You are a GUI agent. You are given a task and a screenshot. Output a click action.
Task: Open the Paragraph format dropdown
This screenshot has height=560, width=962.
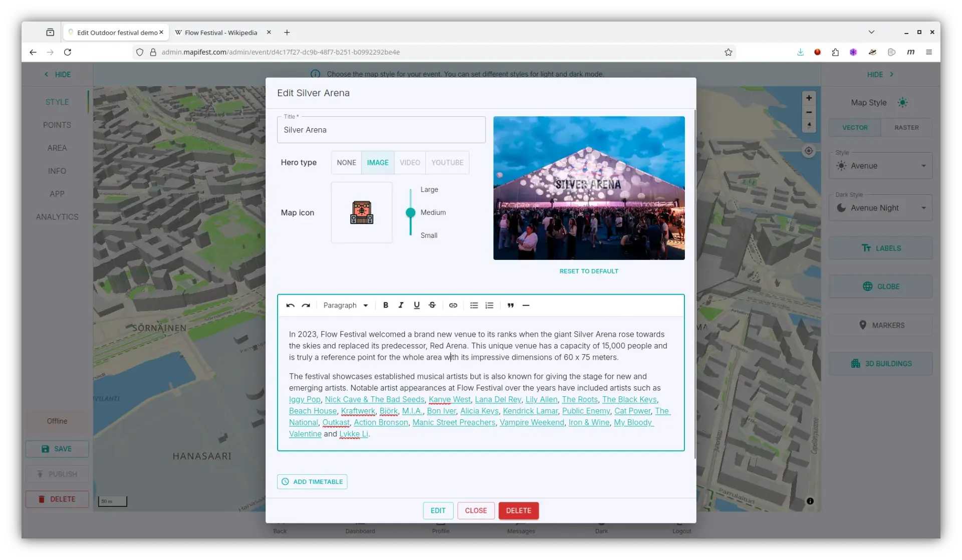pyautogui.click(x=346, y=305)
